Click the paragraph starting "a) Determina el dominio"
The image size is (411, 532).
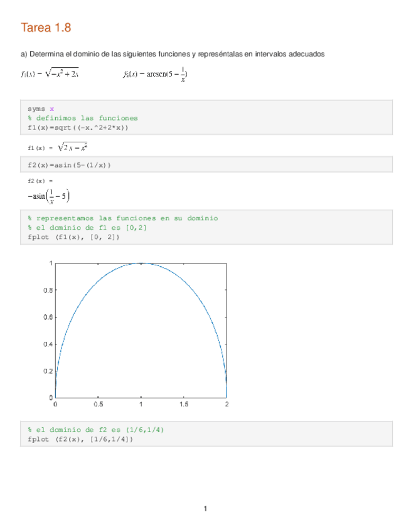point(172,55)
